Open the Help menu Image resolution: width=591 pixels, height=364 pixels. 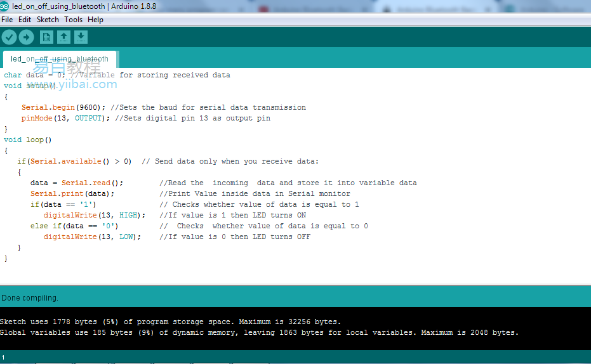point(95,20)
